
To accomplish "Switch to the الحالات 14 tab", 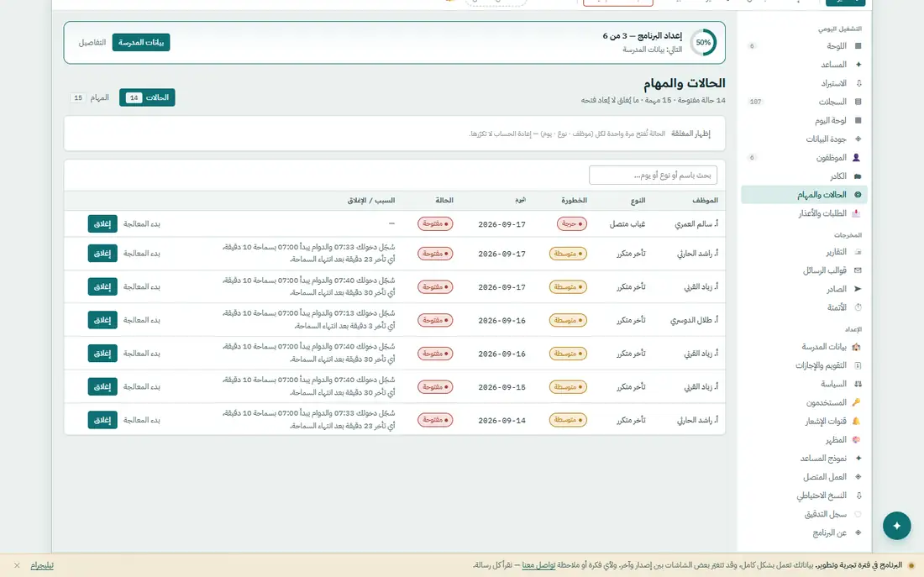I will [147, 97].
